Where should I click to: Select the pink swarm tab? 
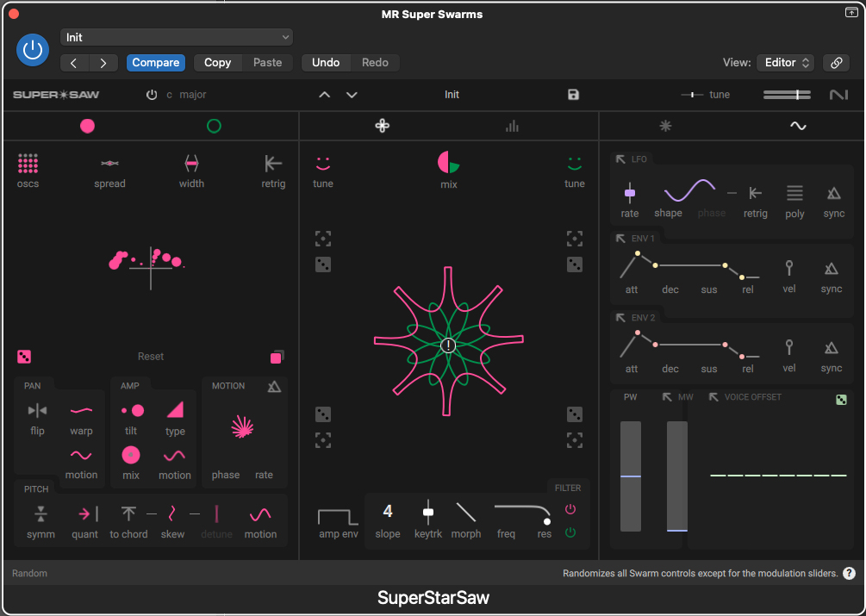pos(87,127)
